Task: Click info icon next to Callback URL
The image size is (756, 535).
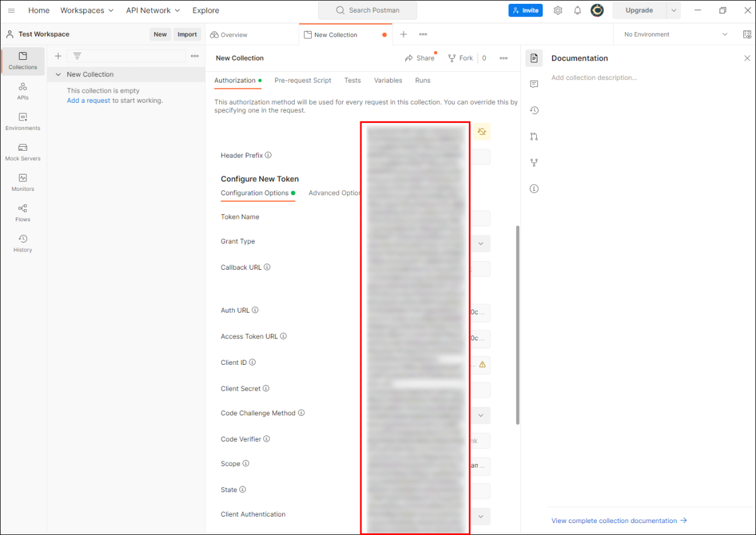Action: [x=267, y=267]
